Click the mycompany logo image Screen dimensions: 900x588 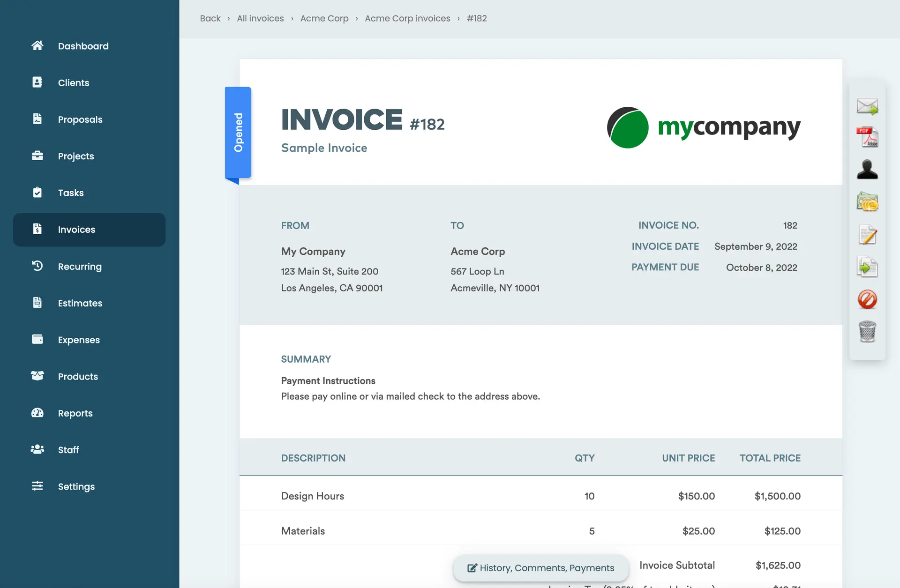(703, 127)
